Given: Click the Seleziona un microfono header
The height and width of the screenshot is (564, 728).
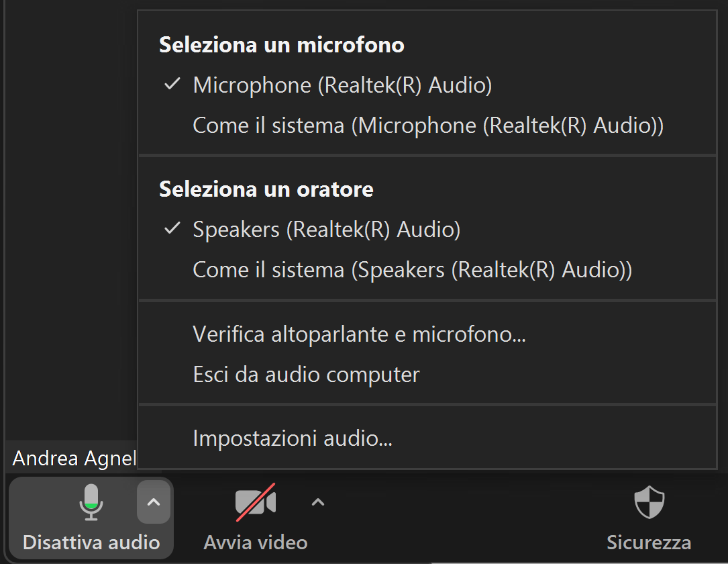Looking at the screenshot, I should (282, 45).
